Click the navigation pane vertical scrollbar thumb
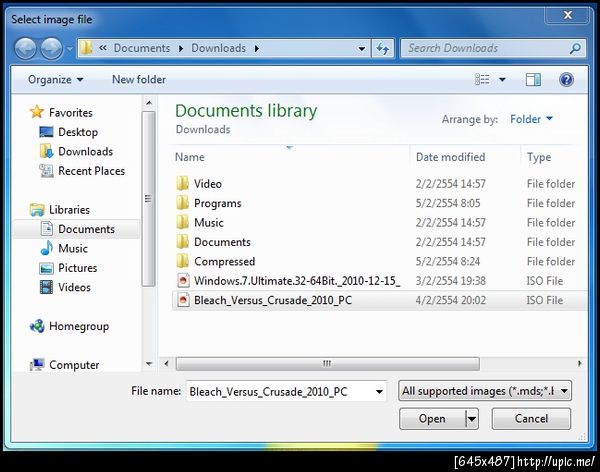Viewport: 600px width, 472px height. point(148,199)
